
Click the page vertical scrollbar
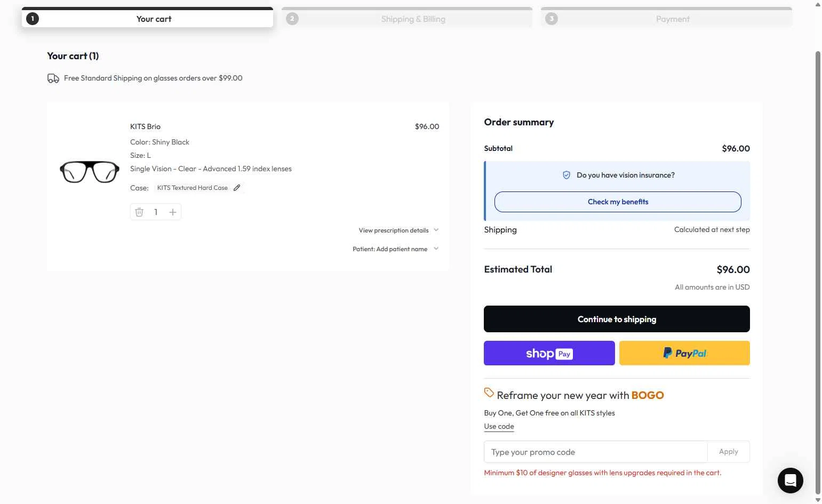pos(818,272)
